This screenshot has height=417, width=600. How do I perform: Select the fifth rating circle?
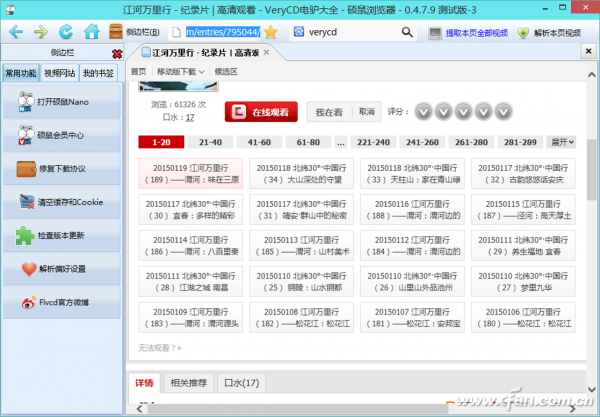coord(504,112)
